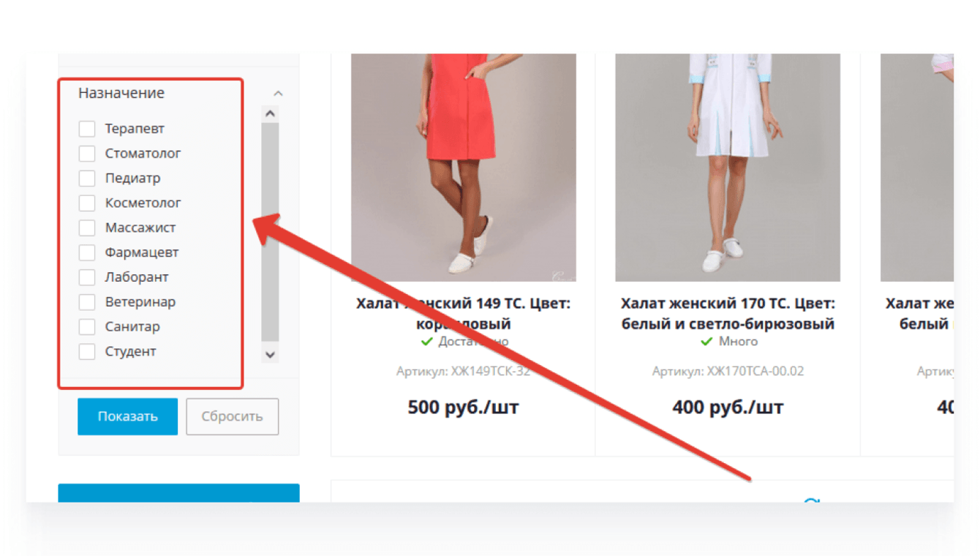
Task: Open the red Халат женский 149 ТС photo
Action: point(464,168)
